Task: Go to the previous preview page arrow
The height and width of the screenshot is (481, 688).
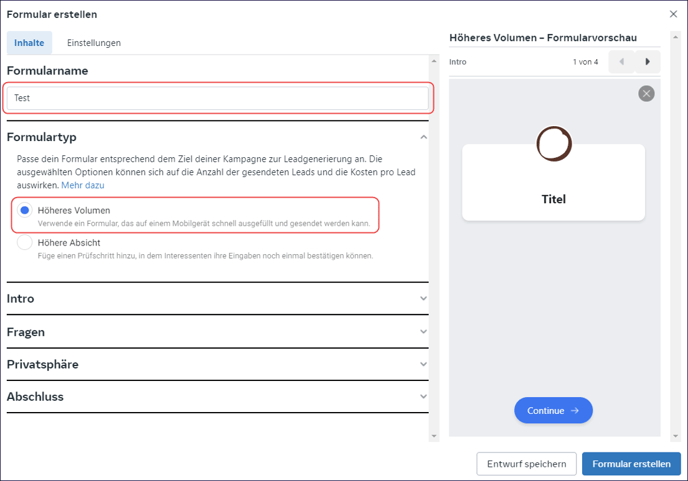Action: [622, 62]
